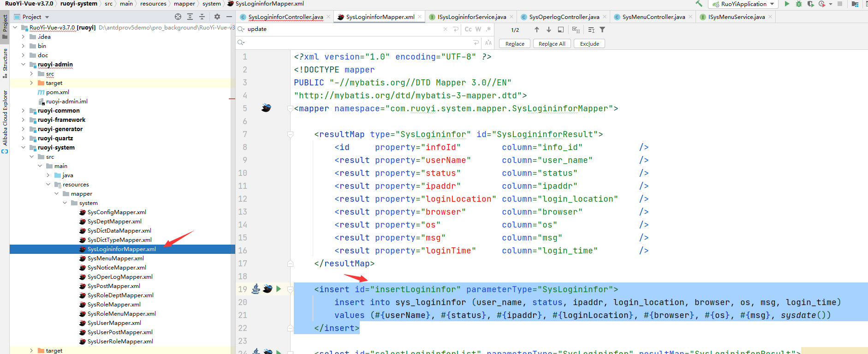Click 'resources' in the breadcrumb path
Screen dimensions: 868x354
(153, 3)
